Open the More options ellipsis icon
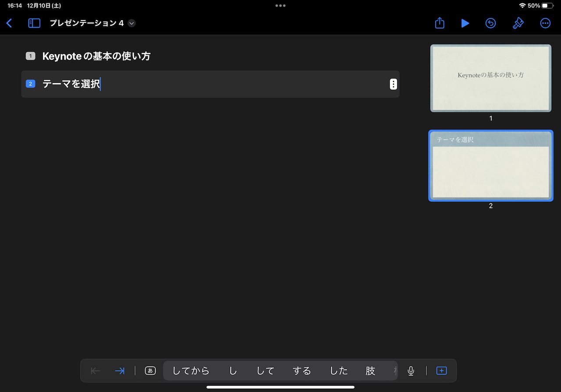 click(x=545, y=23)
